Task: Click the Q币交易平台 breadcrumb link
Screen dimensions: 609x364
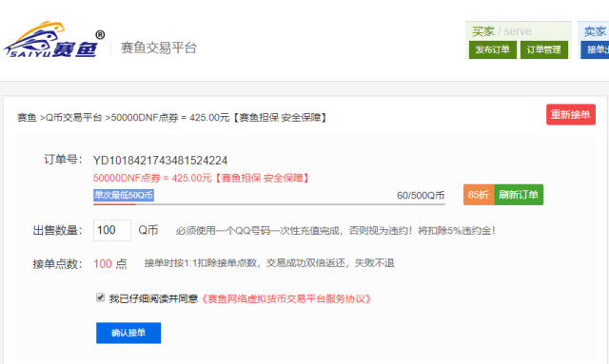Action: click(74, 117)
